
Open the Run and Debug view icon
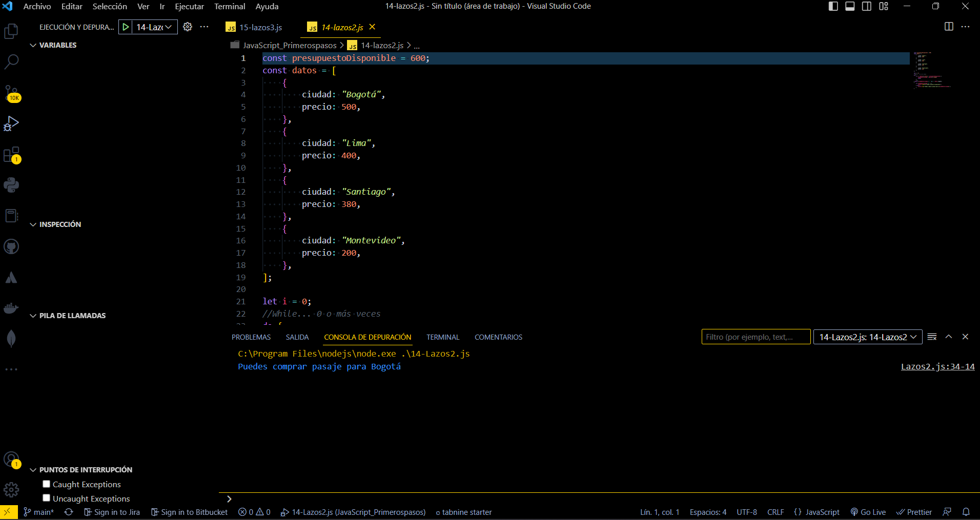pos(11,123)
